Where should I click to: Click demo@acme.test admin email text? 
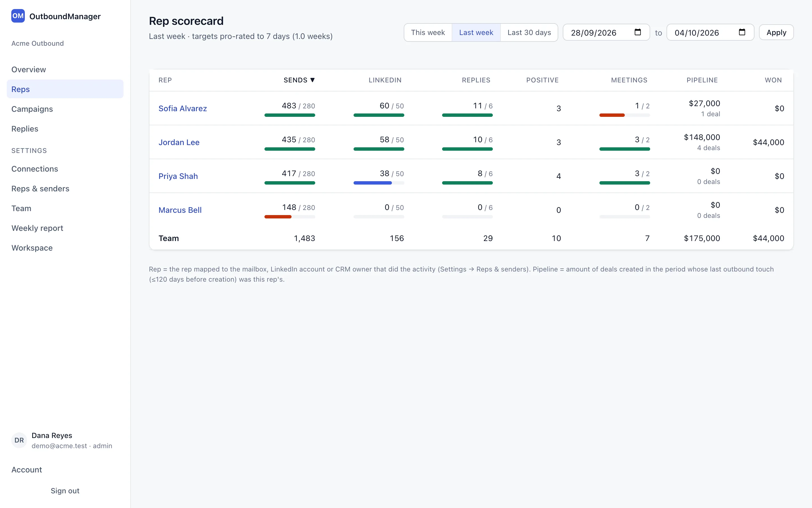(x=72, y=446)
